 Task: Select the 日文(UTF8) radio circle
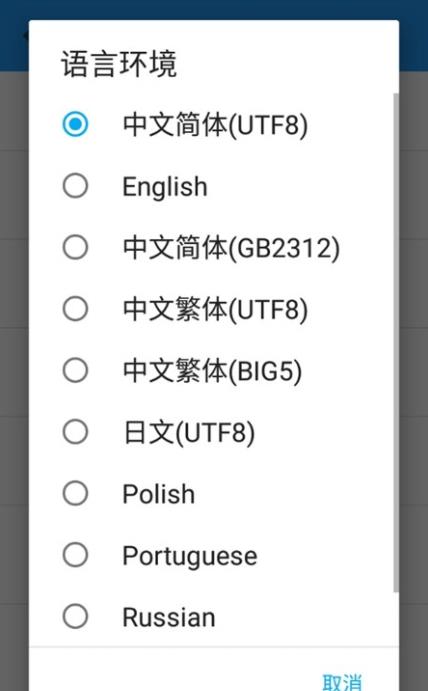[75, 431]
